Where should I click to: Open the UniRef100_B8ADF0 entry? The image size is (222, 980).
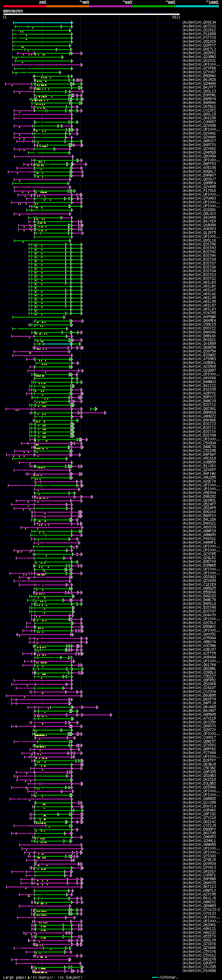199,829
